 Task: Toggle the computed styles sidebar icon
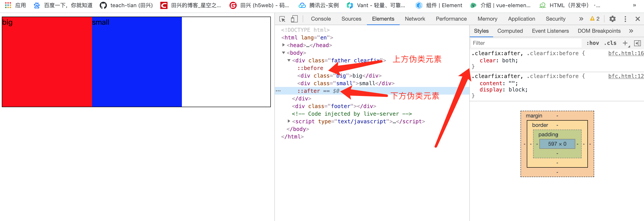tap(637, 43)
